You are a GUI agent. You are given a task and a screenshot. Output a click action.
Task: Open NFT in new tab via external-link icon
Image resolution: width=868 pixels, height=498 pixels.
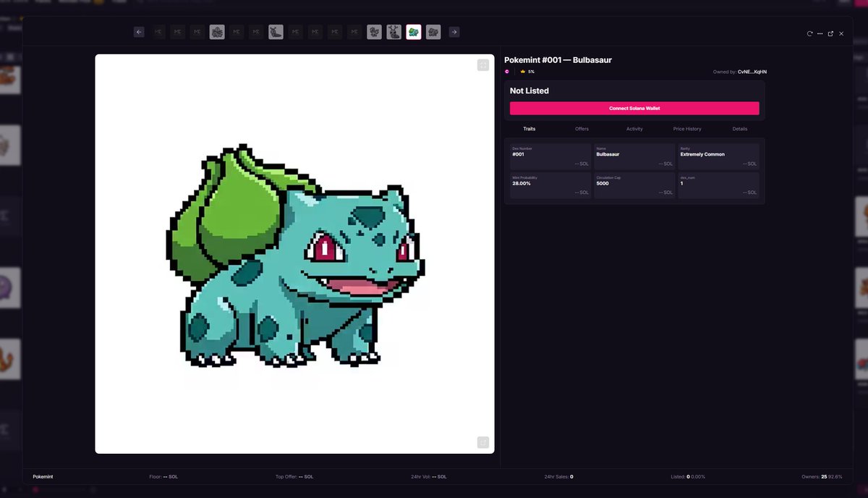(830, 33)
